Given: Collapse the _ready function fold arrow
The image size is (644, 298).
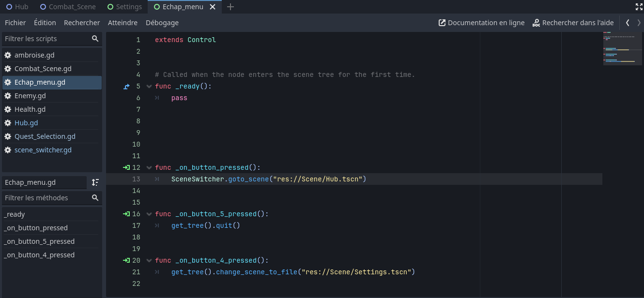Looking at the screenshot, I should [x=149, y=86].
